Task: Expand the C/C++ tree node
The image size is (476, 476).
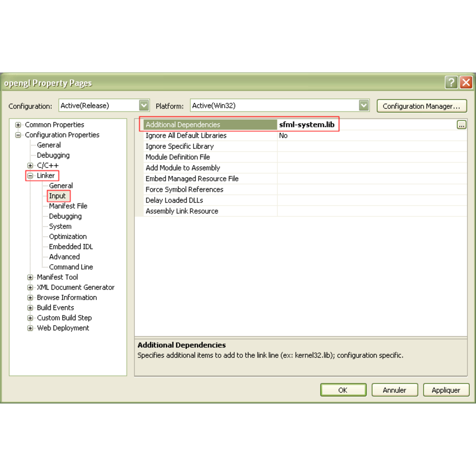Action: tap(30, 165)
